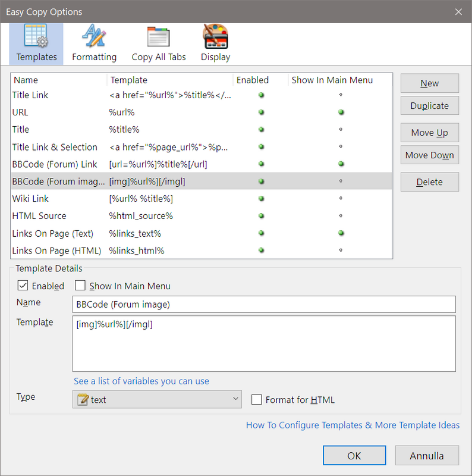The width and height of the screenshot is (472, 476).
Task: Select the HTML Source row
Action: click(202, 216)
